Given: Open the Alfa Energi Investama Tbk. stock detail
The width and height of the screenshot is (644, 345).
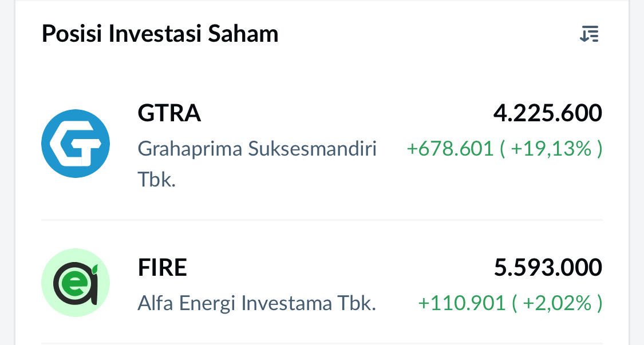Looking at the screenshot, I should [x=256, y=303].
